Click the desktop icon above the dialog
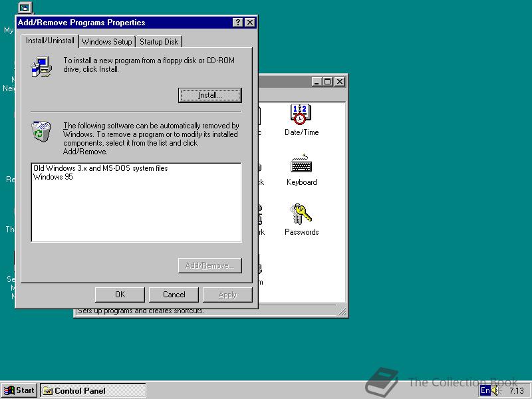This screenshot has width=532, height=399. tap(25, 7)
